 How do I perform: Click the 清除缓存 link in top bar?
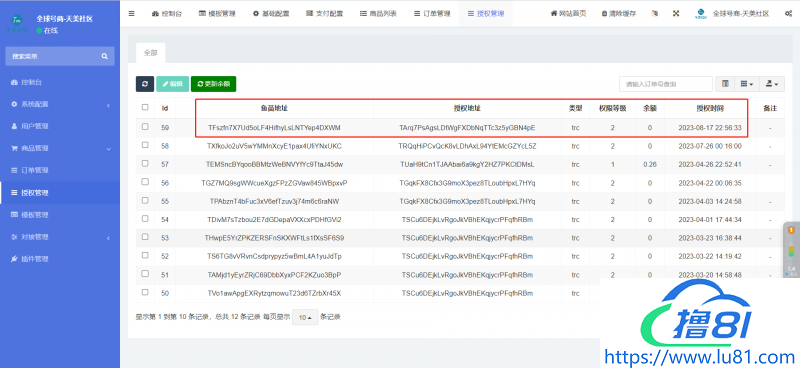618,14
